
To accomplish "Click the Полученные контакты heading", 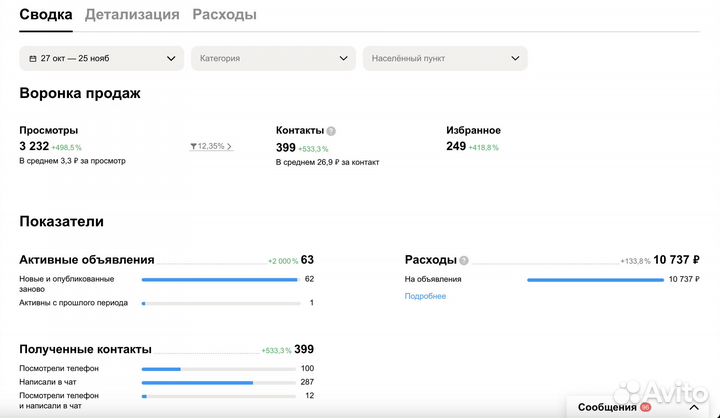I will tap(85, 349).
